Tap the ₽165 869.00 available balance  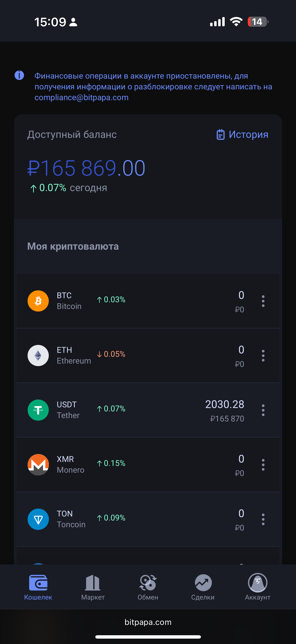point(86,168)
